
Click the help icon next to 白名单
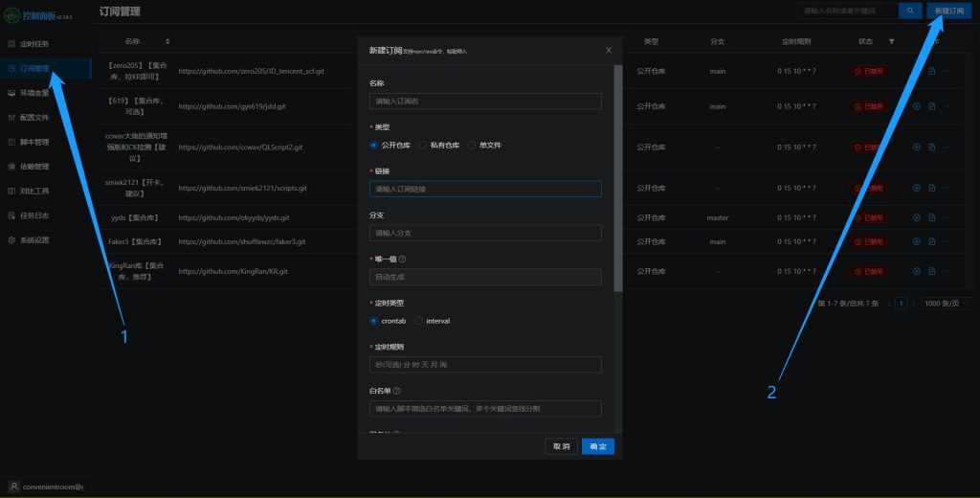click(x=397, y=391)
